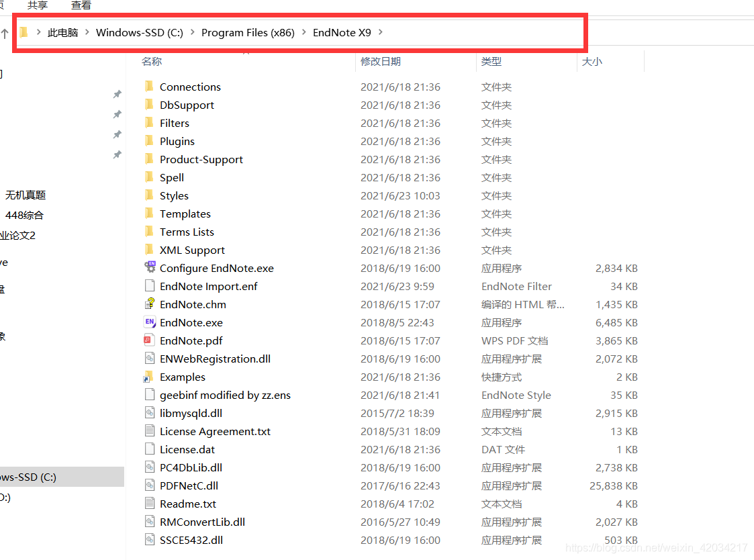
Task: Click the EndNote Import.enf file icon
Action: (x=150, y=286)
